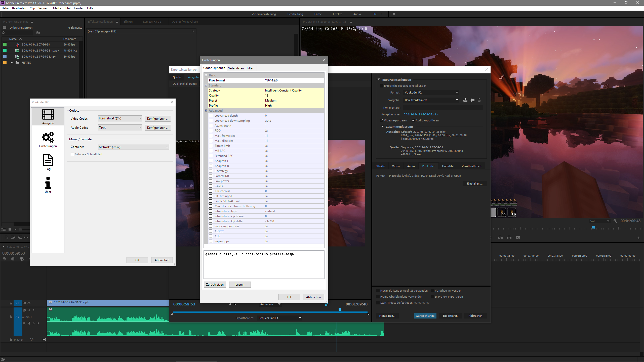Click the Zurücksetzen button

pos(215,285)
